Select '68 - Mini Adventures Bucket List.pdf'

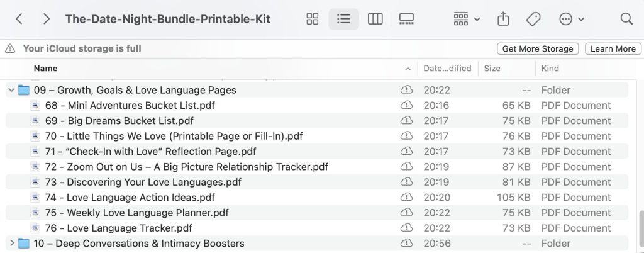tap(130, 106)
